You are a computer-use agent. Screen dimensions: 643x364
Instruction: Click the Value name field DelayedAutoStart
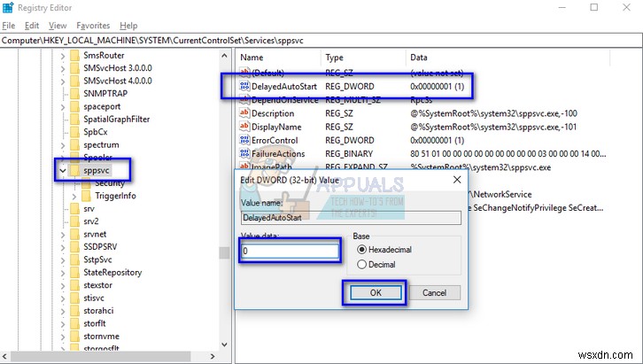351,218
